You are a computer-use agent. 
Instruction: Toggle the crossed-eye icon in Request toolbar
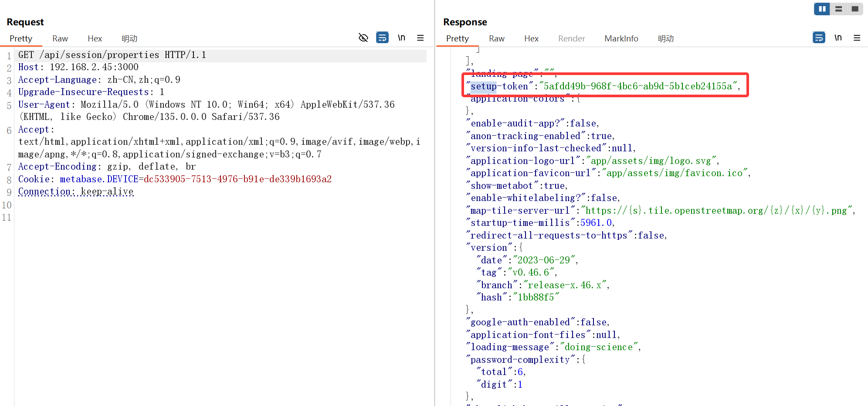pyautogui.click(x=363, y=38)
